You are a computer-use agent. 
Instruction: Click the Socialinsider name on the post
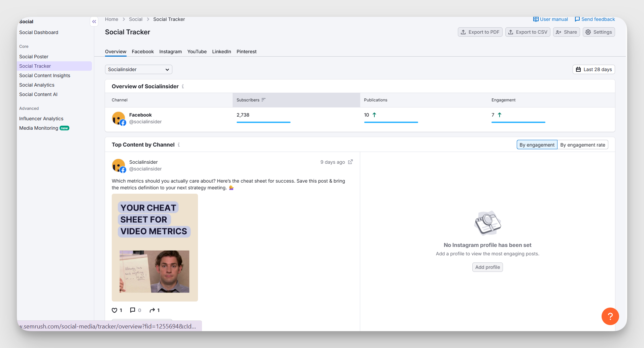(x=143, y=162)
